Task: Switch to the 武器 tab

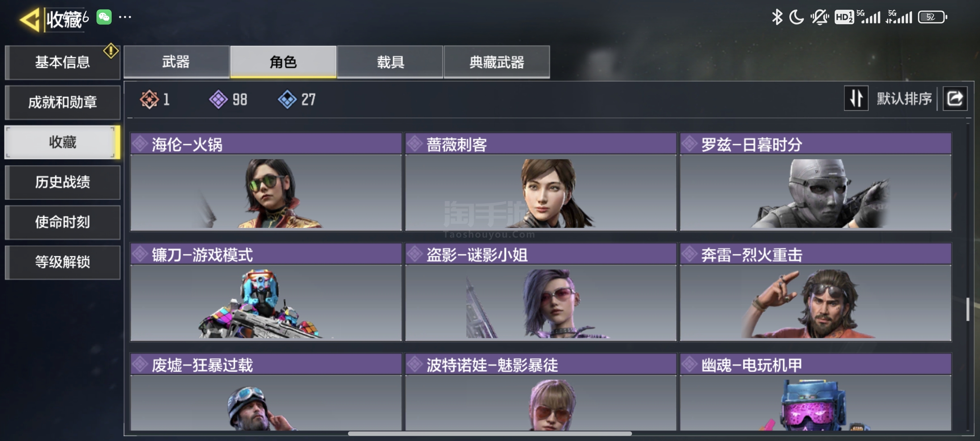Action: pos(176,62)
